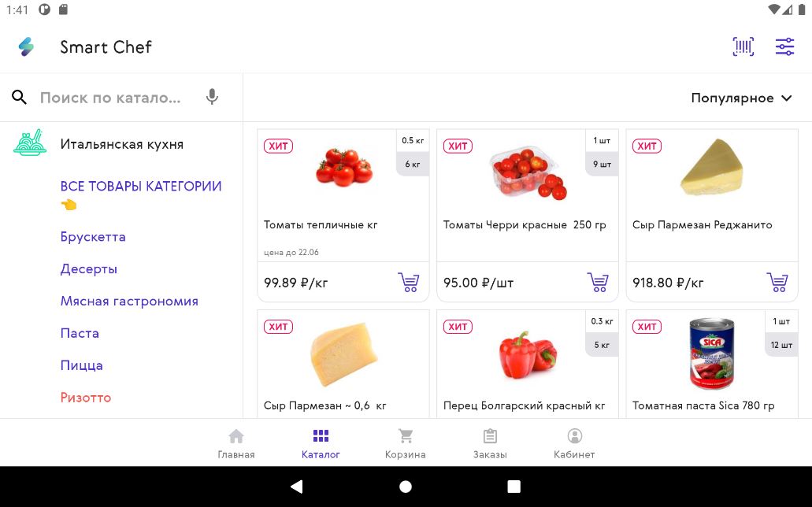
Task: Select 0.5 кг option for tomatoes
Action: pos(413,141)
